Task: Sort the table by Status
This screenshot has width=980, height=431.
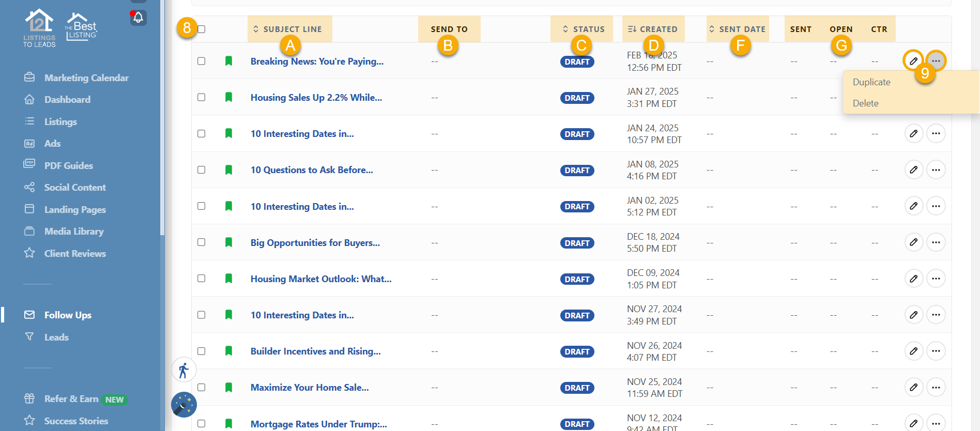Action: pos(583,29)
